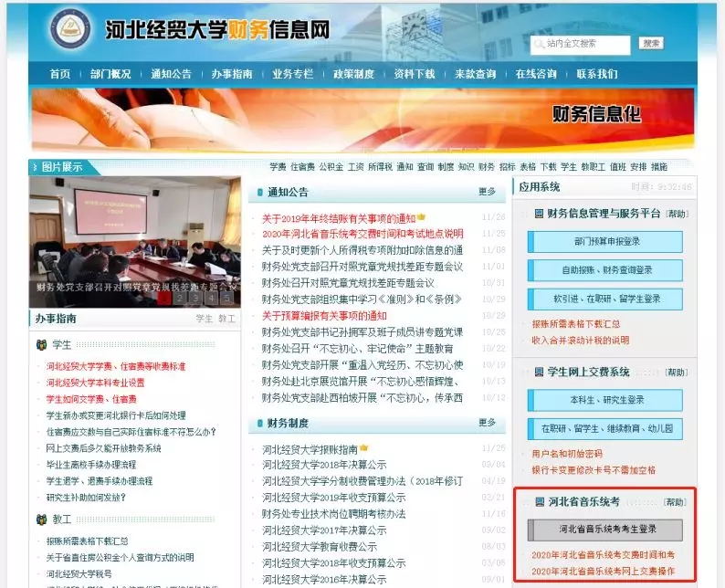
Task: Open 银行卡变更修改卡号不需加空格
Action: pos(594,470)
